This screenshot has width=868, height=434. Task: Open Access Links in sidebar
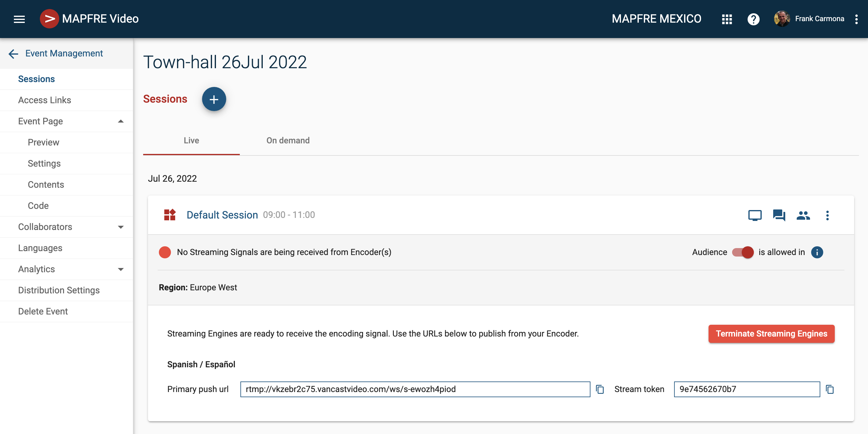pyautogui.click(x=44, y=100)
